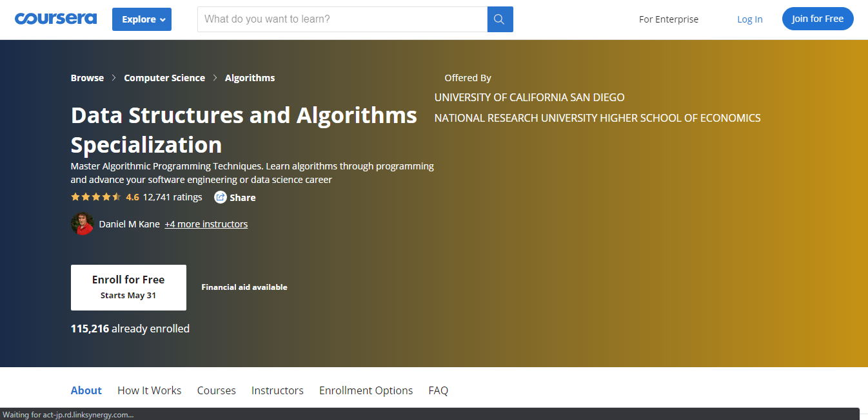Select the Courses tab
Image resolution: width=868 pixels, height=420 pixels.
pos(216,390)
